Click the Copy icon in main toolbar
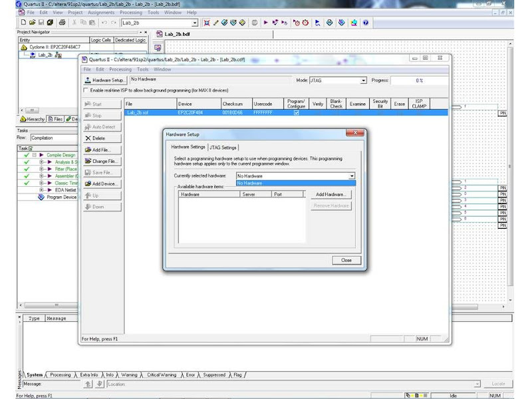Image resolution: width=532 pixels, height=399 pixels. [83, 23]
